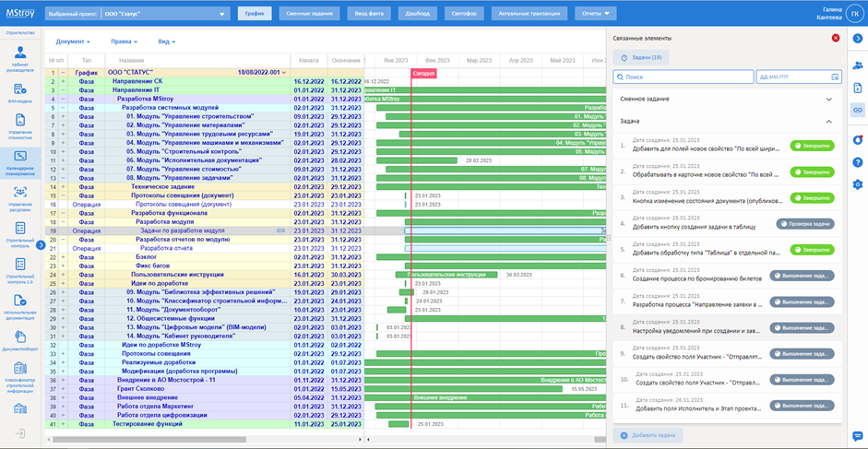Click the Поиск search field
Viewport: 868px width, 449px height.
[683, 77]
